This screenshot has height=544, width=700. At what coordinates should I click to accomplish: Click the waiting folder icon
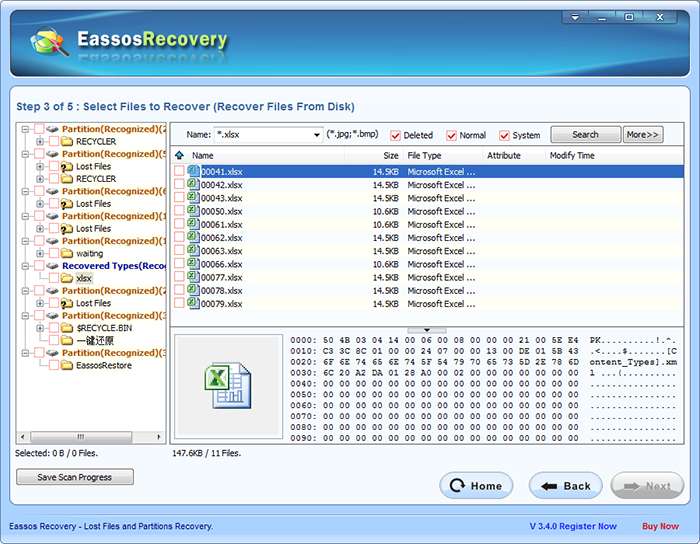[x=67, y=253]
